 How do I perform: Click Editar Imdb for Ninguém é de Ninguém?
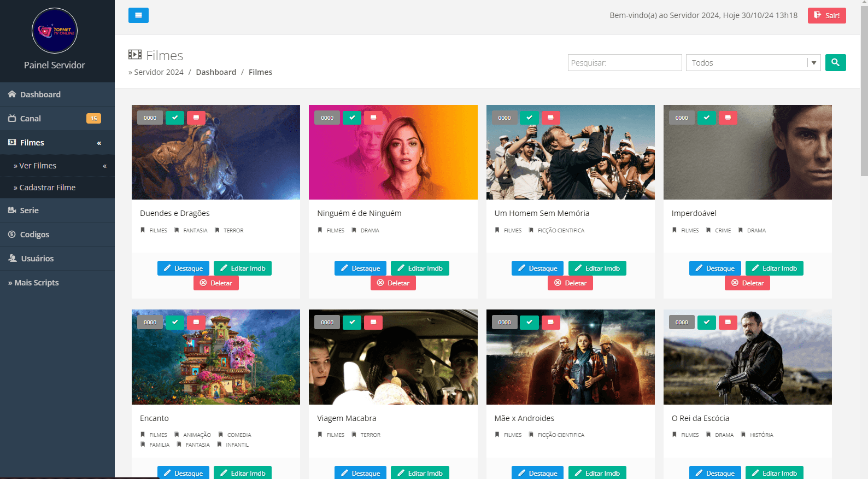click(420, 268)
